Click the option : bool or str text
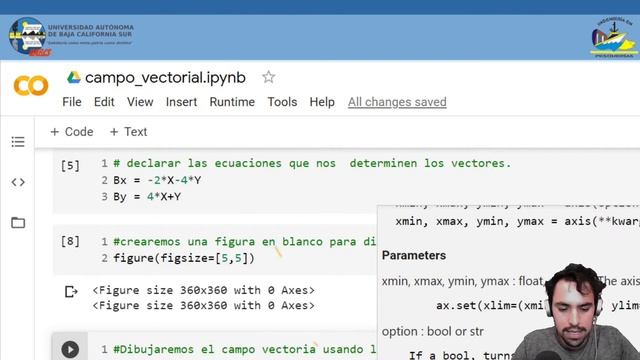This screenshot has height=360, width=640. 433,331
